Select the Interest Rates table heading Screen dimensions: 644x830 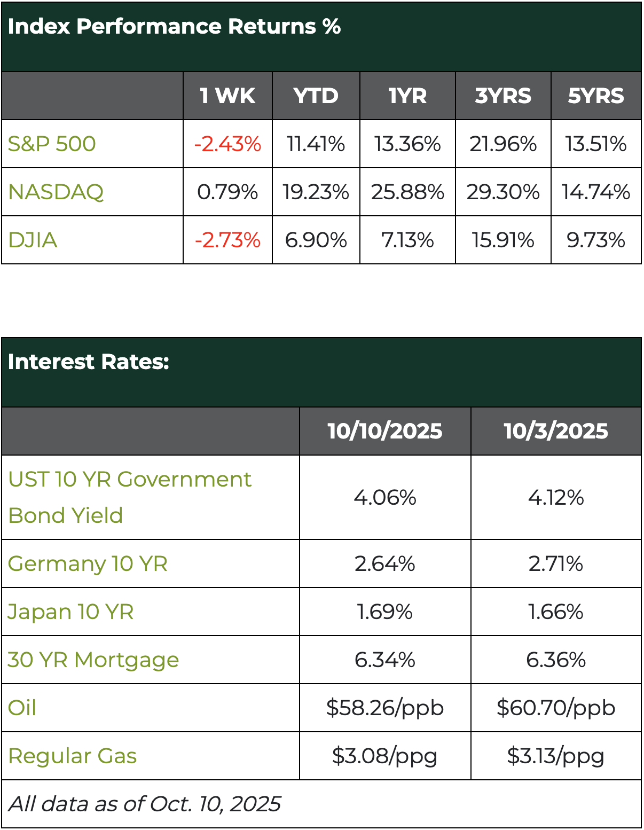(x=88, y=362)
